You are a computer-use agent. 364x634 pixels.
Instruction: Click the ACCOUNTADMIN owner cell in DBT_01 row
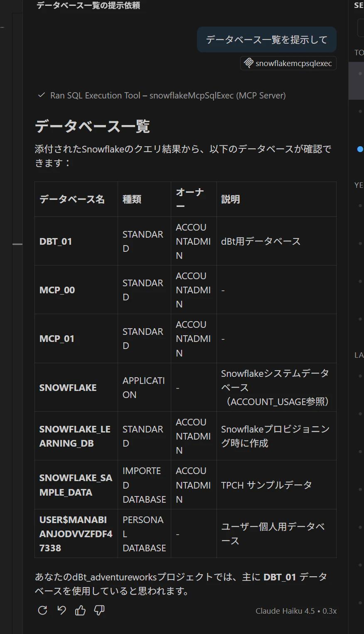pyautogui.click(x=194, y=241)
